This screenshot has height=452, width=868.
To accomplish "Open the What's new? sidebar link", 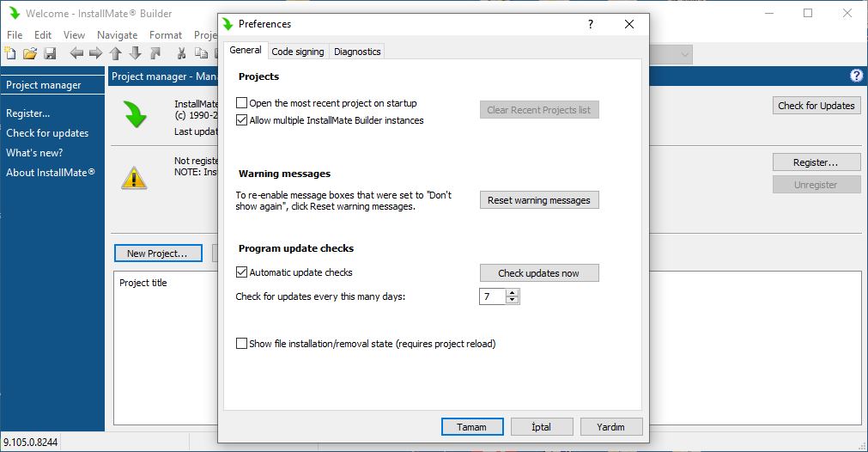I will (x=34, y=153).
